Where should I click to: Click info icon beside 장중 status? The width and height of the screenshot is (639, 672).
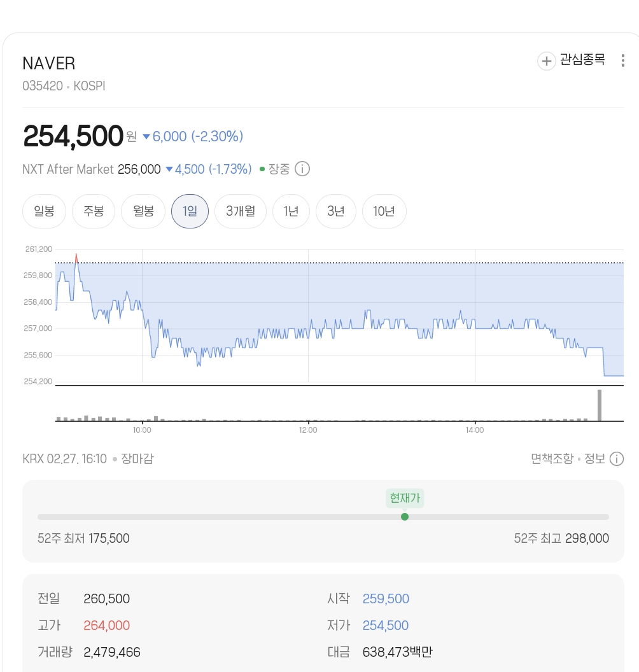(303, 169)
